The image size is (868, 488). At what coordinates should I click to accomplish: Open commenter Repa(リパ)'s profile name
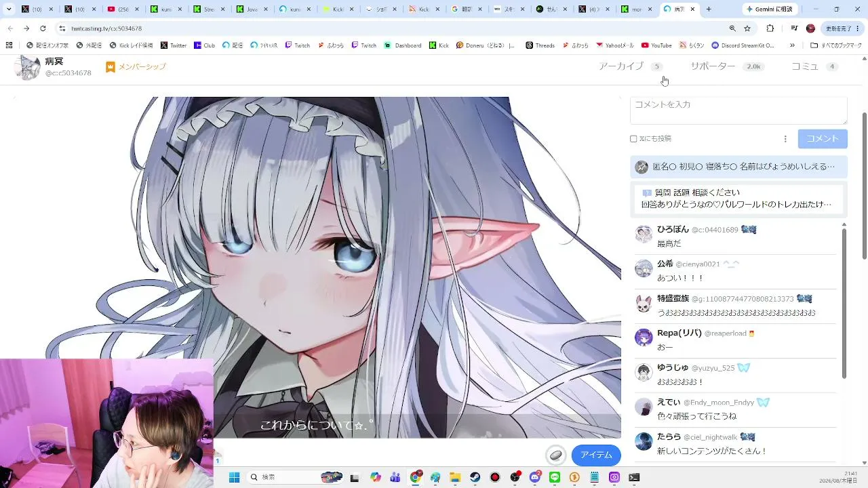tap(679, 333)
